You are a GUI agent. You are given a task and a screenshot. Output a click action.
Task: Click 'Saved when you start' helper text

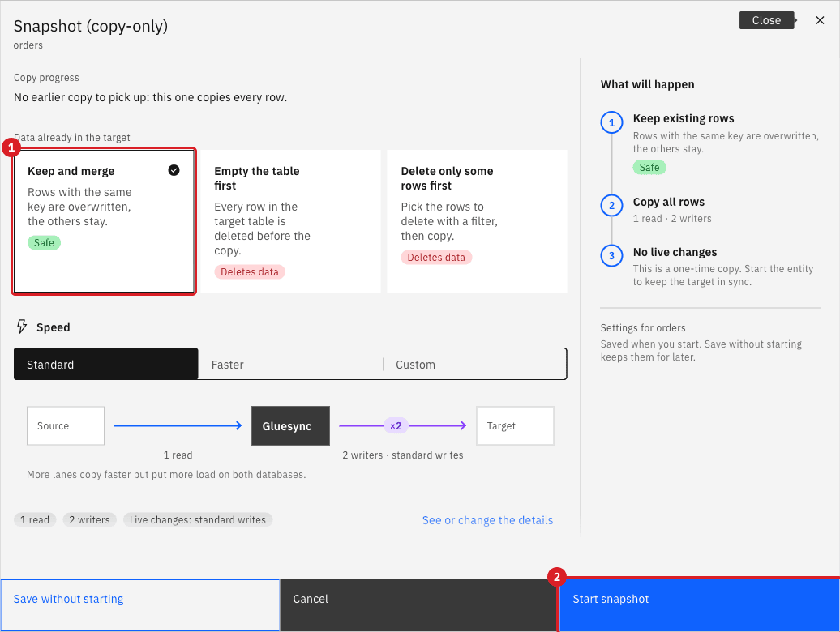(x=701, y=351)
